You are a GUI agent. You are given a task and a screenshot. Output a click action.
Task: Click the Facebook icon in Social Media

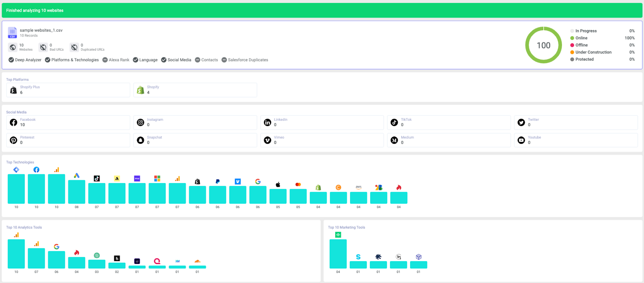tap(13, 122)
